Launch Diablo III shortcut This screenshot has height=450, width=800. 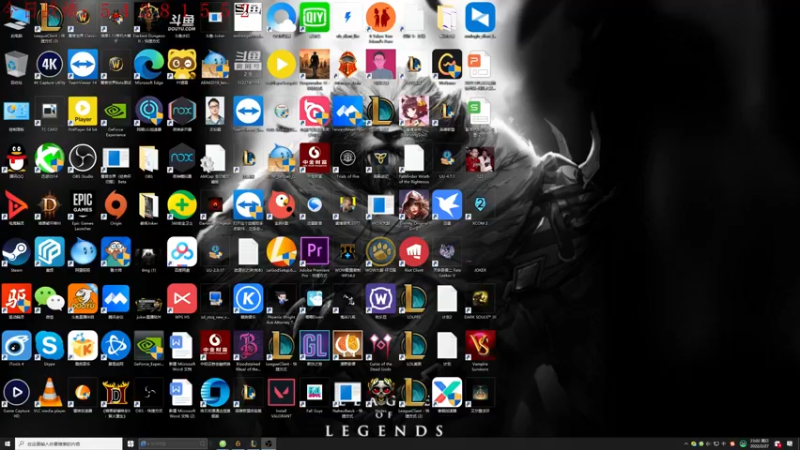pos(49,205)
